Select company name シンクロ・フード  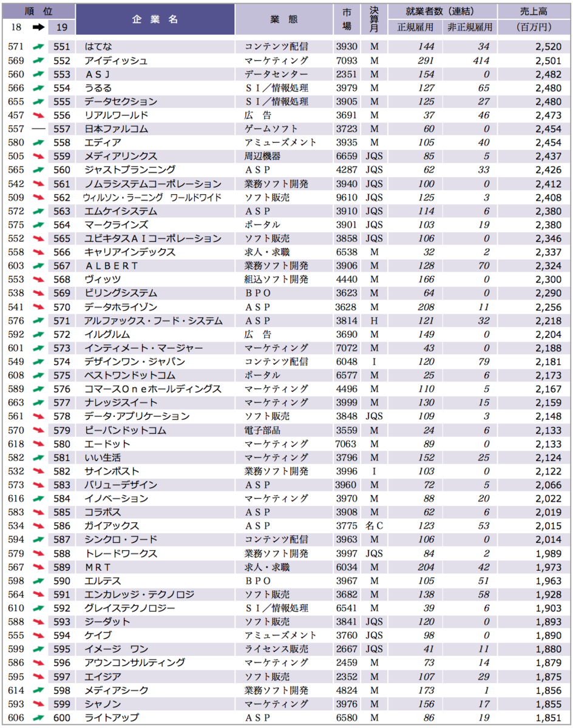coord(121,540)
